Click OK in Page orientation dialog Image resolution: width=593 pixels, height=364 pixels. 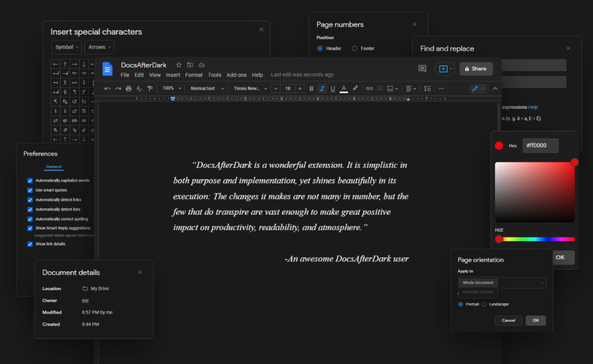pos(536,321)
